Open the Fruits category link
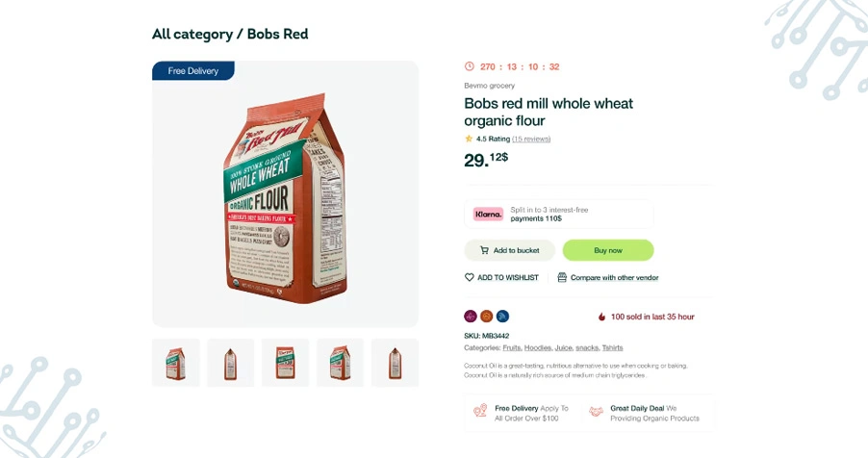Viewport: 868px width, 458px height. tap(511, 347)
